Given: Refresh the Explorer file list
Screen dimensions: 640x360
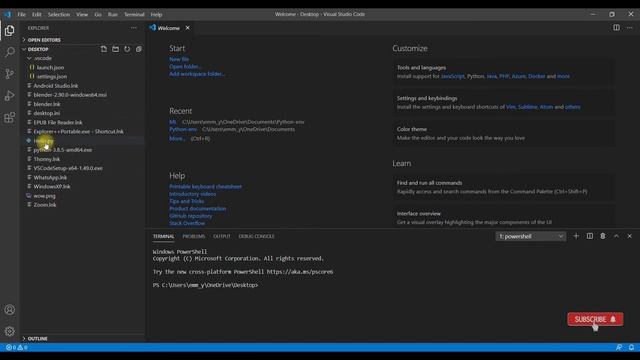Looking at the screenshot, I should 127,49.
